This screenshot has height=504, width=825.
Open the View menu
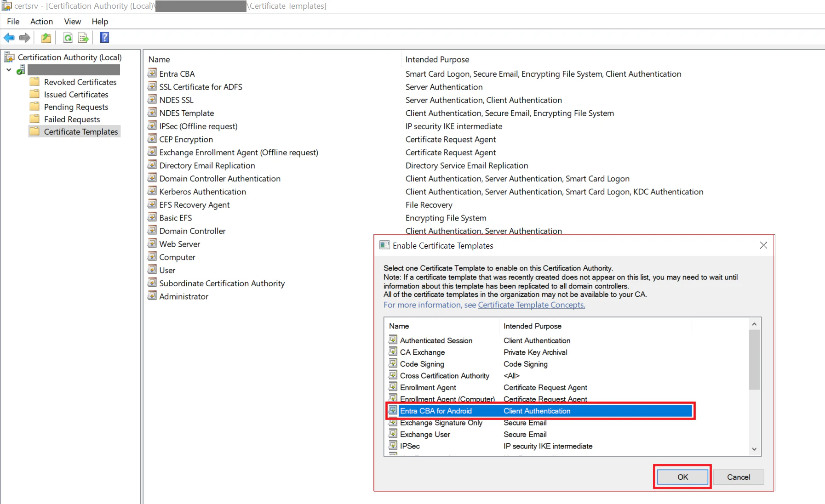tap(72, 22)
